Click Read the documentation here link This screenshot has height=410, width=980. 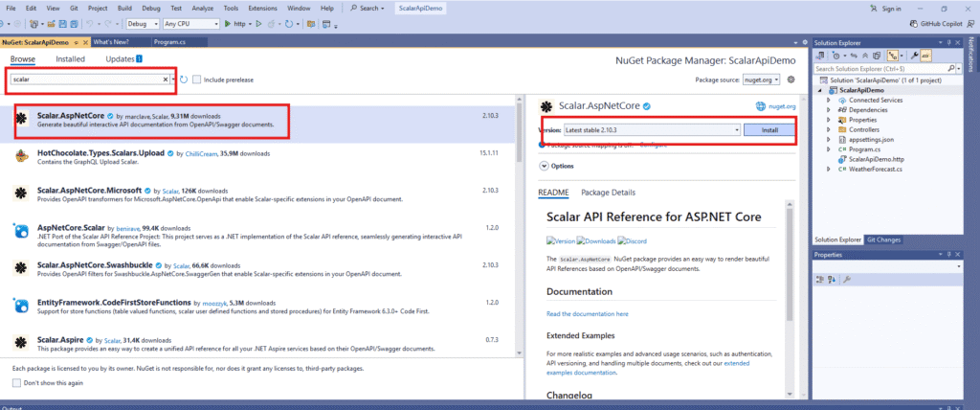click(587, 313)
